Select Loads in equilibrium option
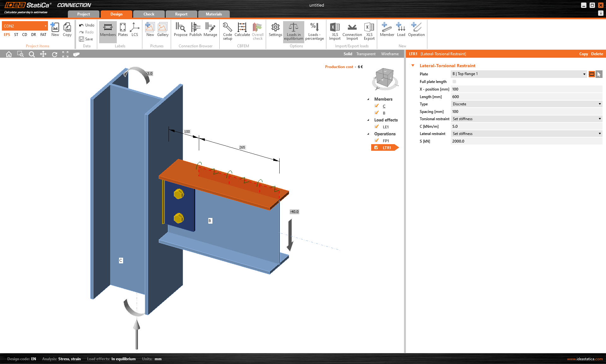606x364 pixels. [x=293, y=31]
